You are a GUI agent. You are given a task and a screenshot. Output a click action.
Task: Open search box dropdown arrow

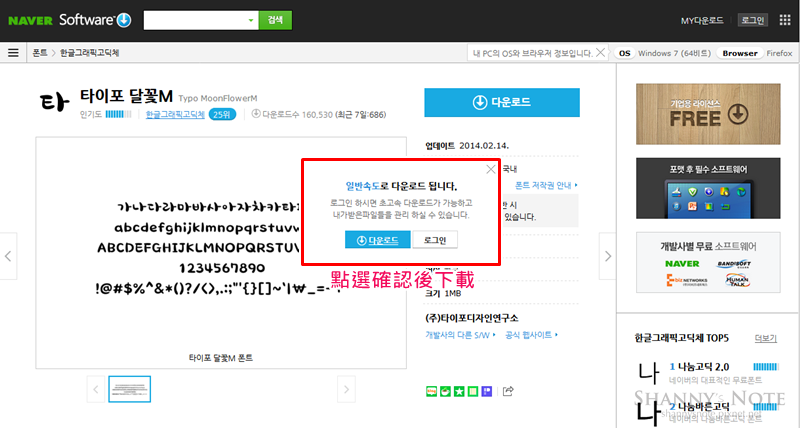[x=251, y=20]
